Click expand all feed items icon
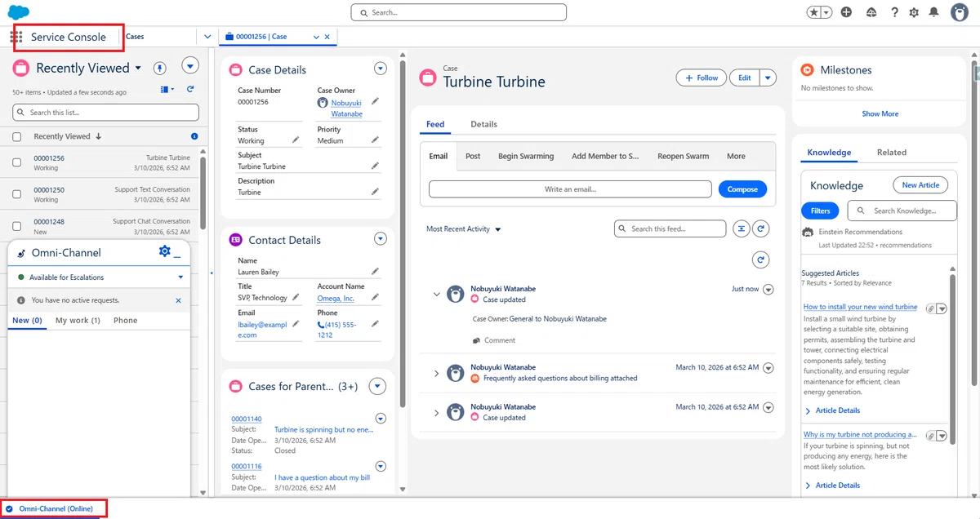 click(741, 228)
